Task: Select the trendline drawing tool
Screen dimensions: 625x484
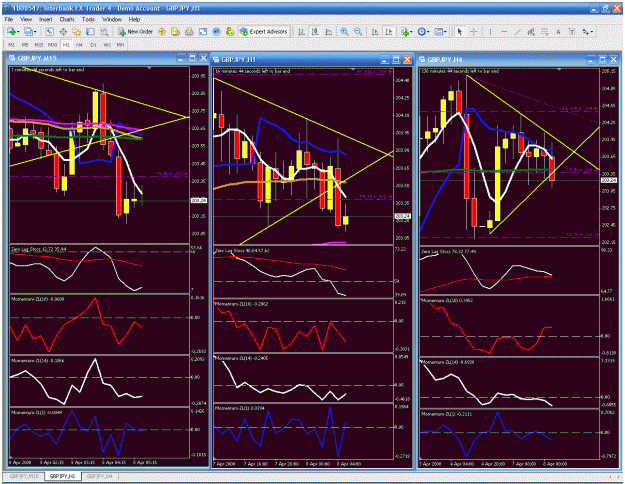Action: 517,31
